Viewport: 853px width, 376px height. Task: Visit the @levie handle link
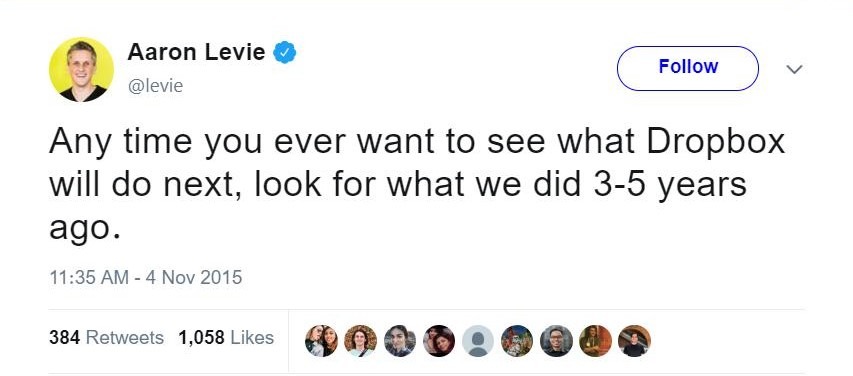point(156,86)
